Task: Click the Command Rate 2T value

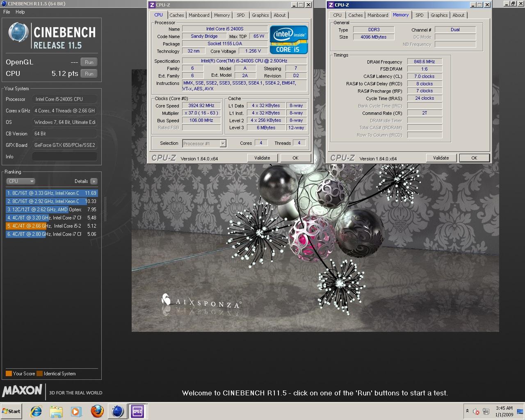Action: (425, 113)
